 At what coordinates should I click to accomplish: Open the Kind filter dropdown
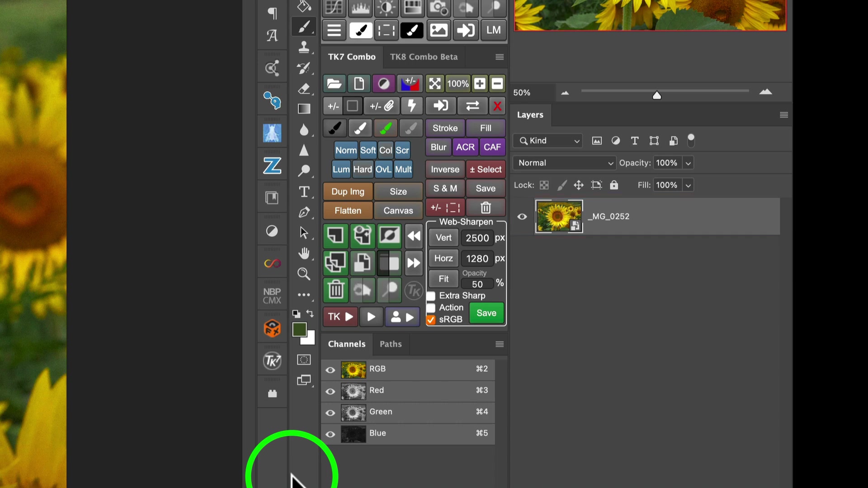[x=548, y=141]
